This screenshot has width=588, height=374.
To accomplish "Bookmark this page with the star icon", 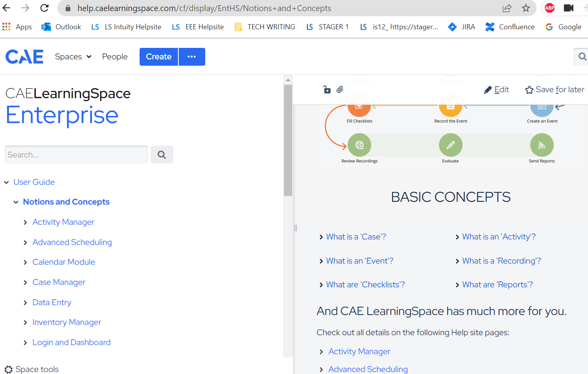I will pos(526,8).
